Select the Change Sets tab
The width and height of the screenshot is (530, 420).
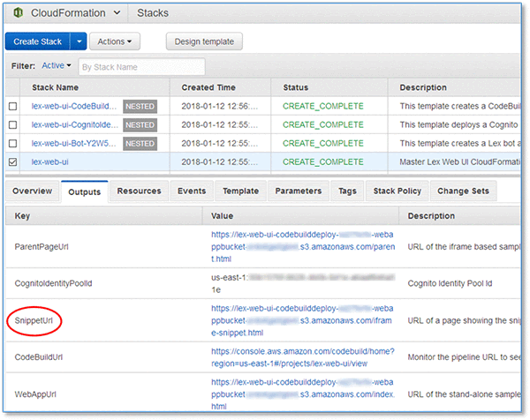point(463,191)
